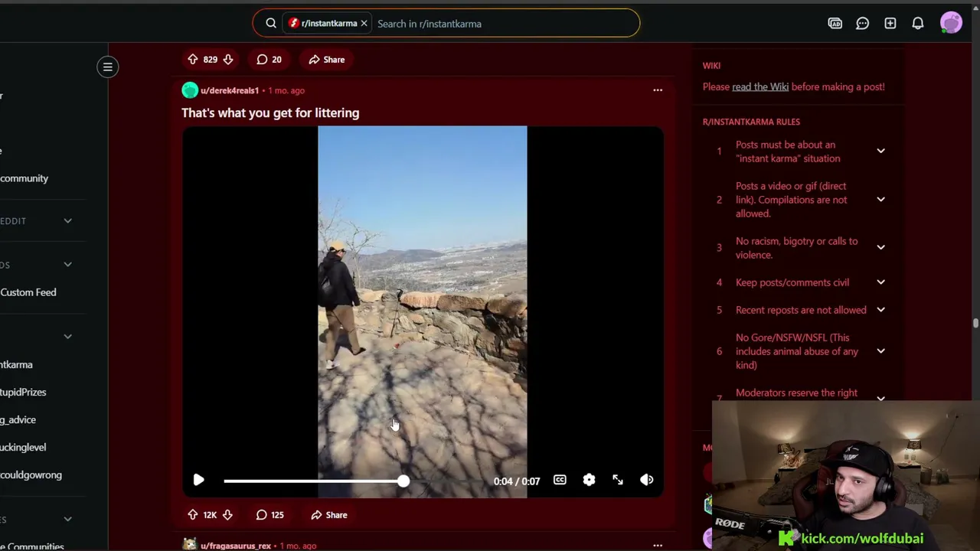Open the advice community in sidebar
Image resolution: width=980 pixels, height=551 pixels.
(x=18, y=420)
